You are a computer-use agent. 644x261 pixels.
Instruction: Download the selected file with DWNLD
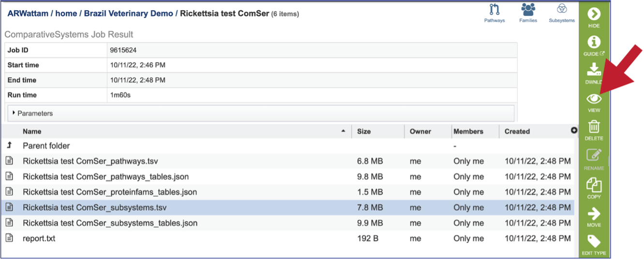click(594, 74)
